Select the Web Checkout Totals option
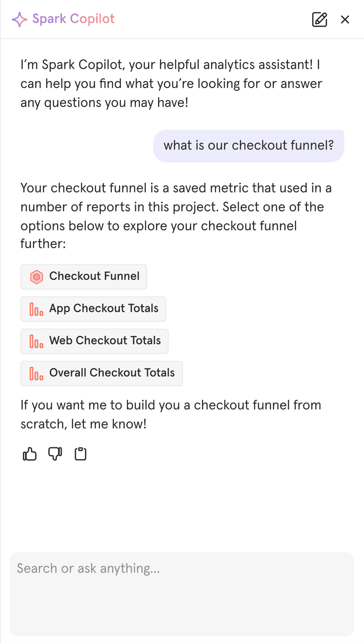This screenshot has width=364, height=643. (x=94, y=341)
